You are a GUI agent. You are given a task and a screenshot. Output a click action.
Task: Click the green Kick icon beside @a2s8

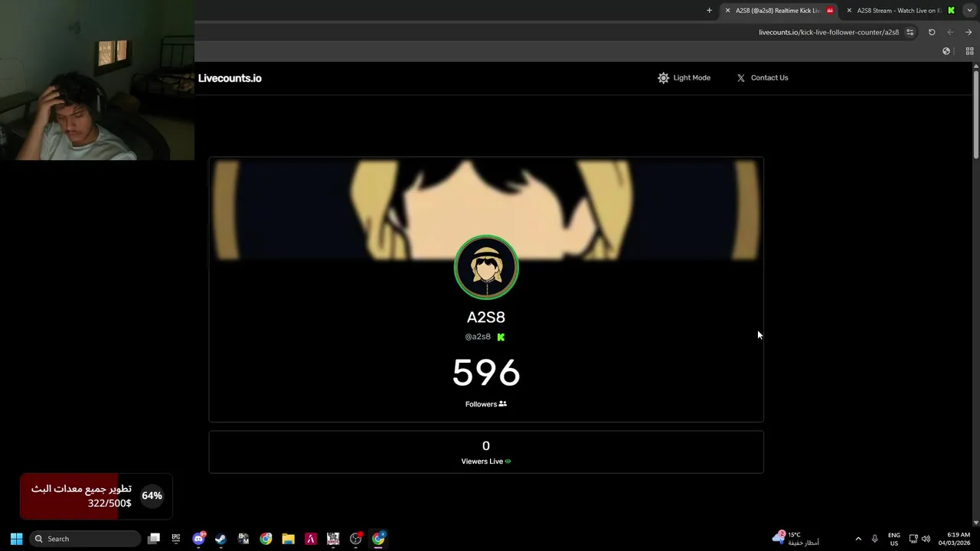(x=501, y=337)
